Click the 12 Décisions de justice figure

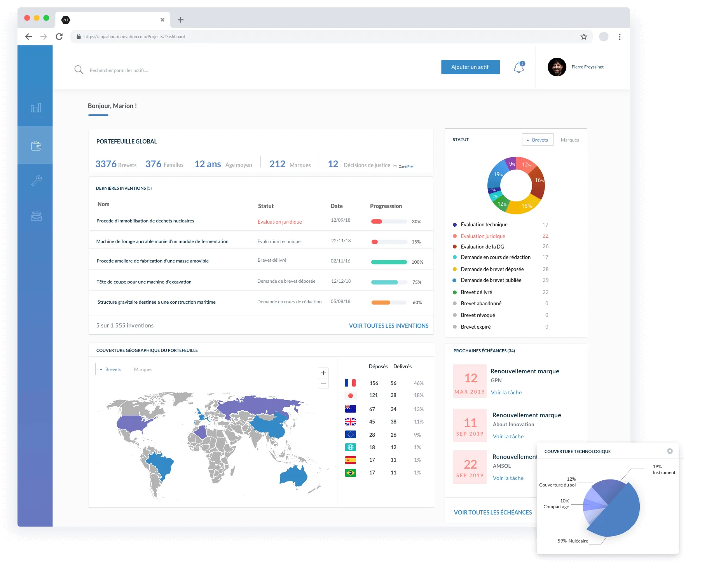359,164
